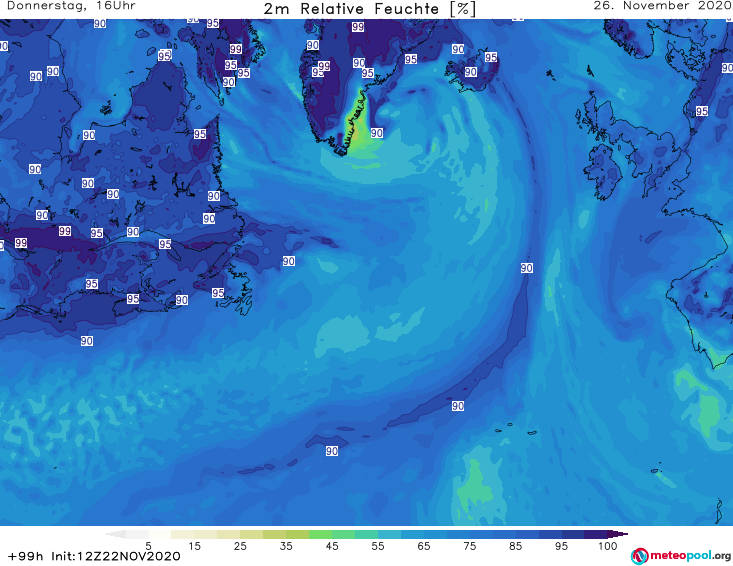Click the legend value '5'

[148, 545]
